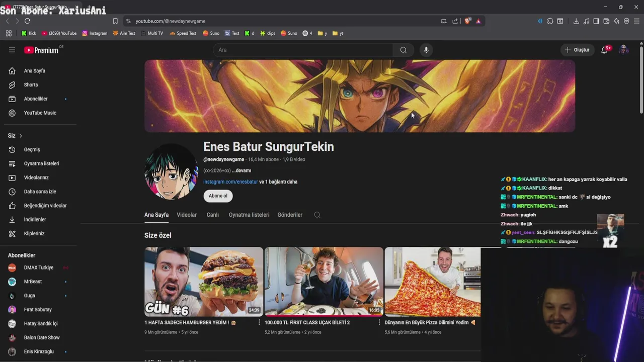Open instagram.com/enesbatur link
This screenshot has height=362, width=644.
(x=230, y=182)
